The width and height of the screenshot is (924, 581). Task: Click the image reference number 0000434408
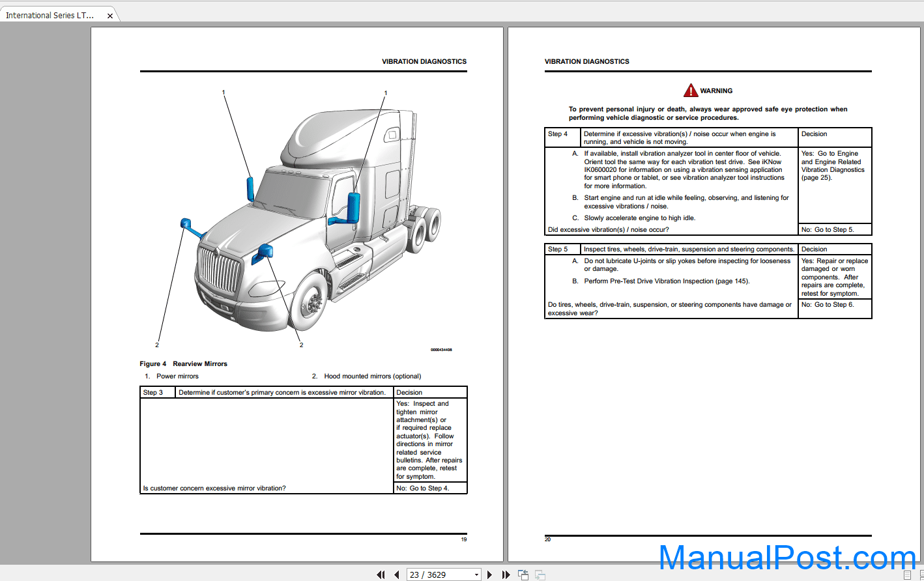tap(441, 350)
